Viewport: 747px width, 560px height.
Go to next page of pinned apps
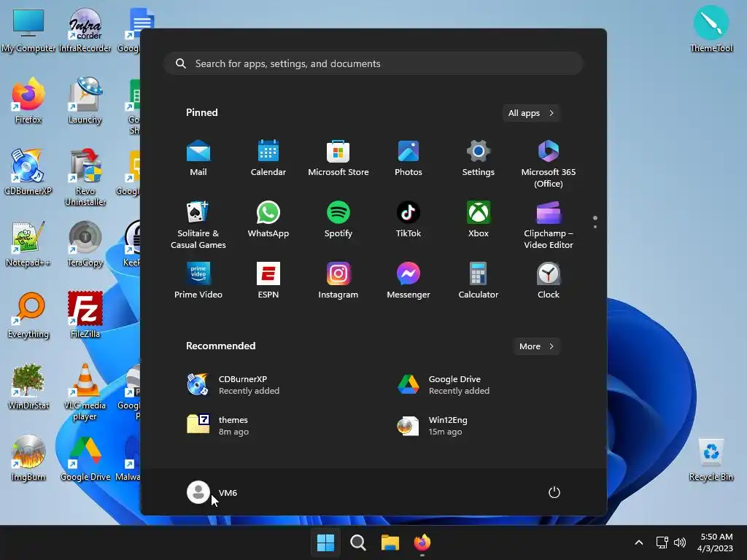coord(595,227)
